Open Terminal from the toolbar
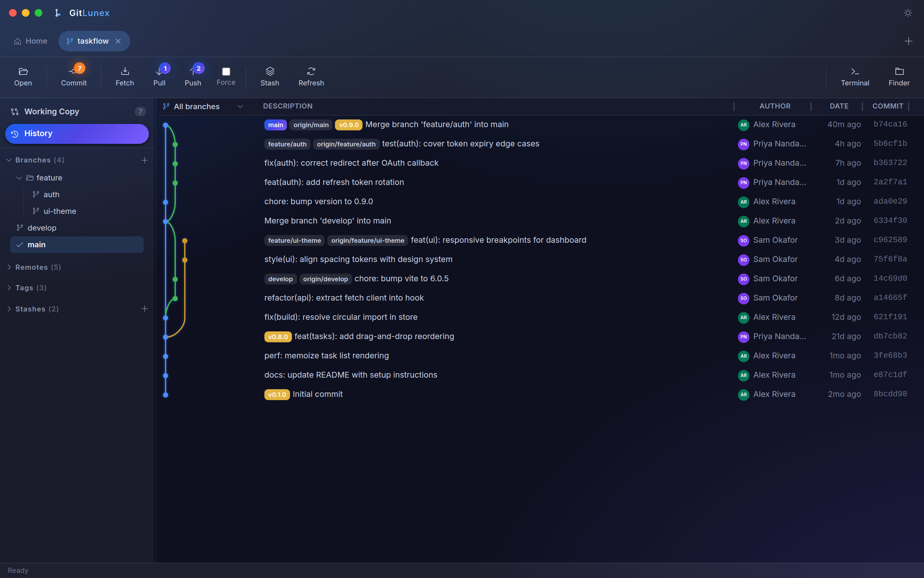924x578 pixels. pos(855,76)
